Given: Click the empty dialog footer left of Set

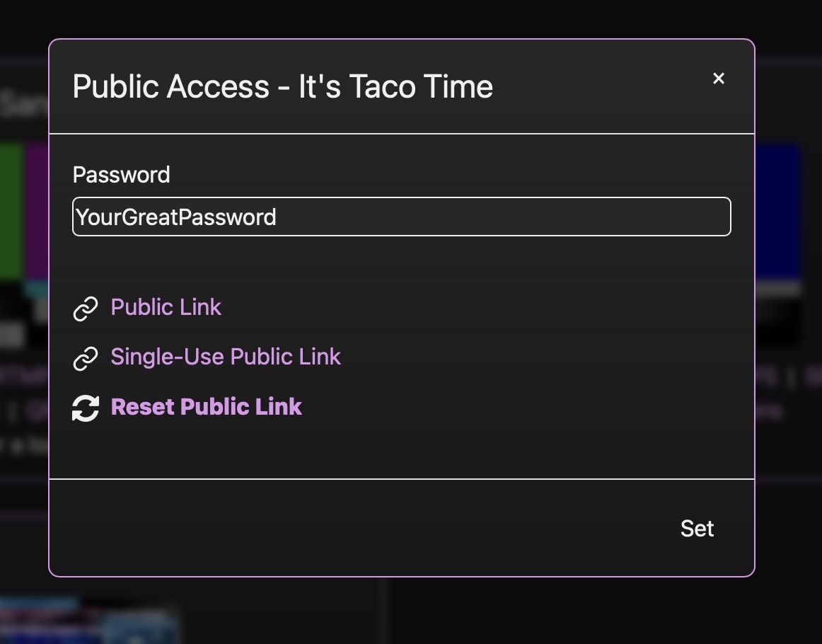Looking at the screenshot, I should [x=354, y=529].
